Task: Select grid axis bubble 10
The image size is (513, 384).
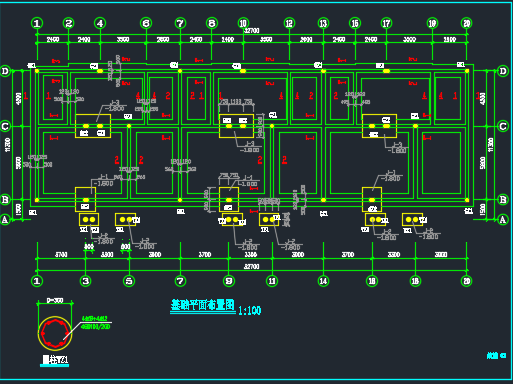Action: (243, 23)
